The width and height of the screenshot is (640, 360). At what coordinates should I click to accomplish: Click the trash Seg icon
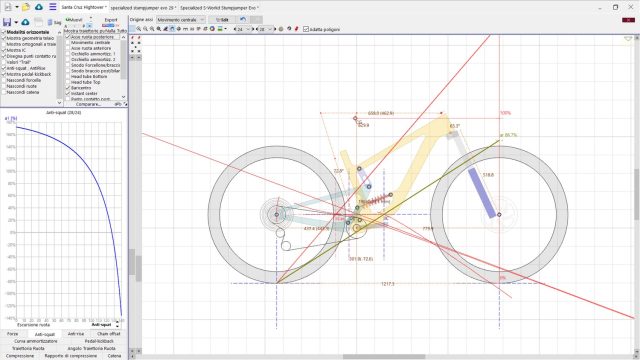pos(54,22)
